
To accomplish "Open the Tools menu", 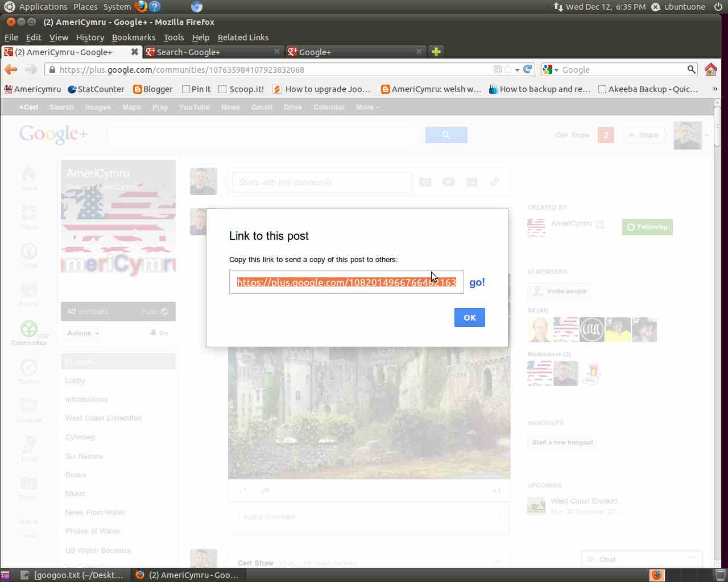I will pyautogui.click(x=173, y=38).
